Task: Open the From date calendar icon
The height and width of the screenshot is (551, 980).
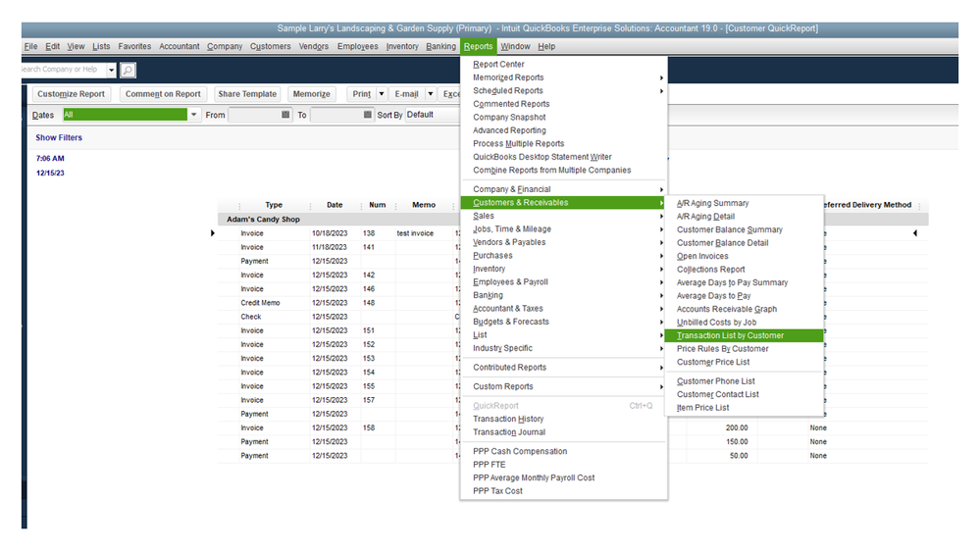Action: pyautogui.click(x=285, y=115)
